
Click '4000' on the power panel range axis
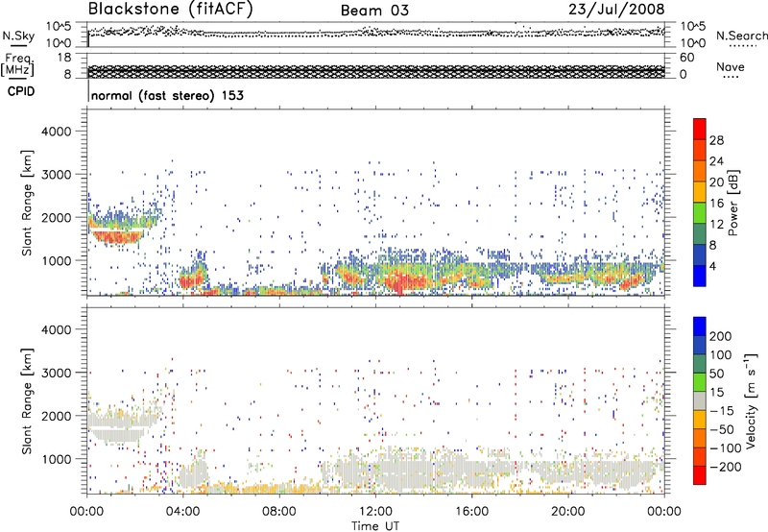pos(57,132)
